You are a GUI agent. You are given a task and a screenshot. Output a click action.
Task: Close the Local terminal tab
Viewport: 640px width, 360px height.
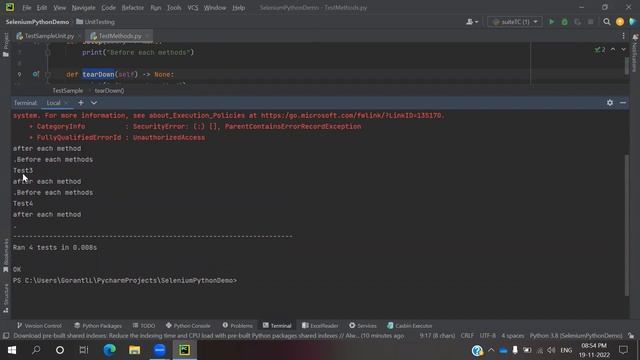point(67,103)
